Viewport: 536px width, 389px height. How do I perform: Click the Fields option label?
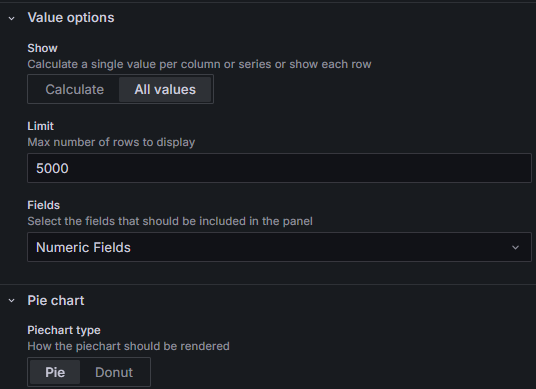point(43,205)
